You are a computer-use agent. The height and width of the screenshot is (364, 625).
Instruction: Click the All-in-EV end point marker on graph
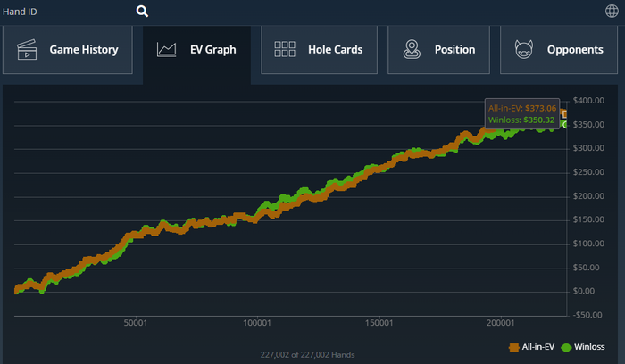564,114
